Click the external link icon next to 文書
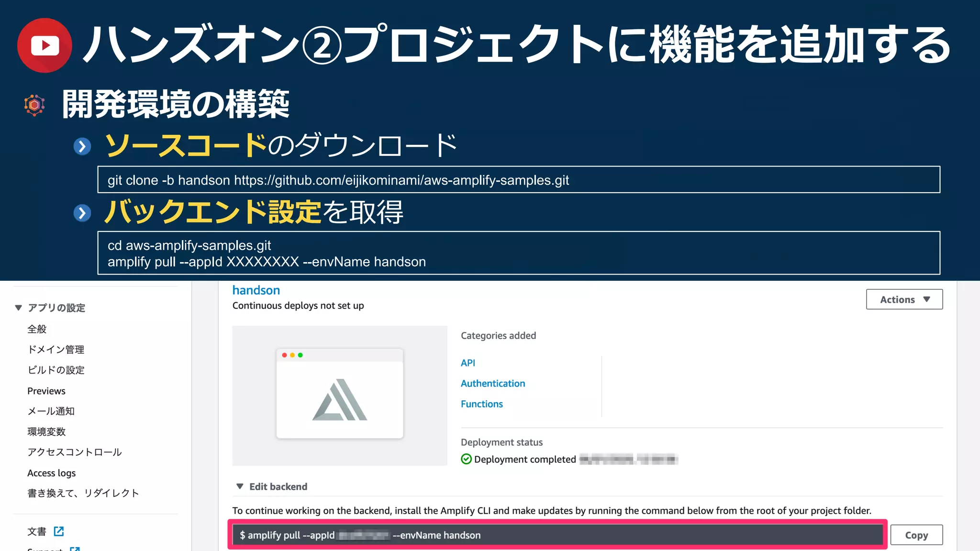The width and height of the screenshot is (980, 551). coord(59,531)
